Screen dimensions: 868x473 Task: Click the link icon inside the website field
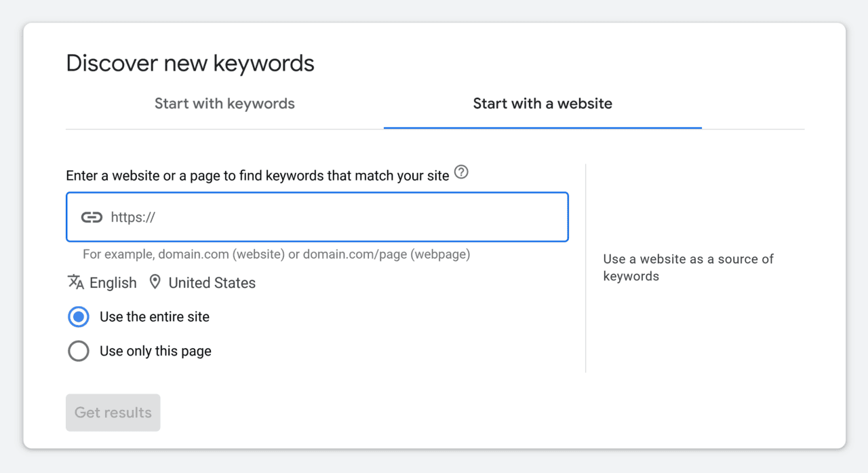[92, 216]
